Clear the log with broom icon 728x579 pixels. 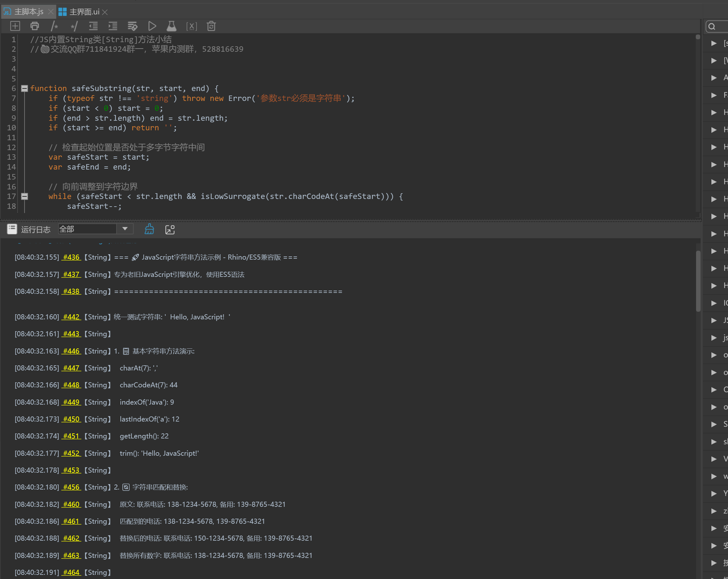point(149,229)
